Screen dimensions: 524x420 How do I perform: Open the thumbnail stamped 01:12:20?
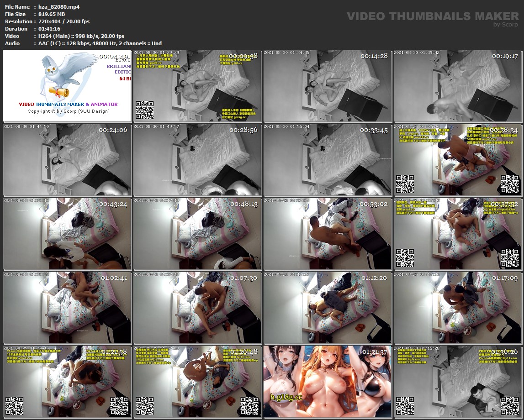[x=327, y=308]
